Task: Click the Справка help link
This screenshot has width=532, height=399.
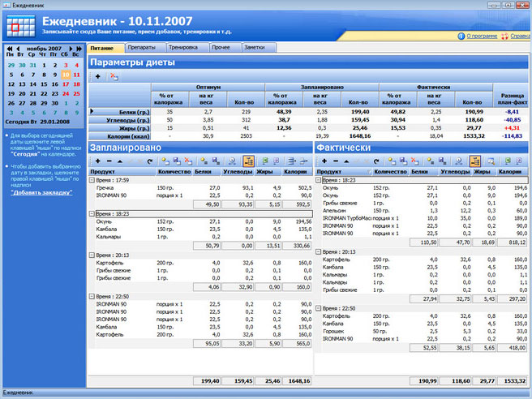Action: tap(519, 36)
